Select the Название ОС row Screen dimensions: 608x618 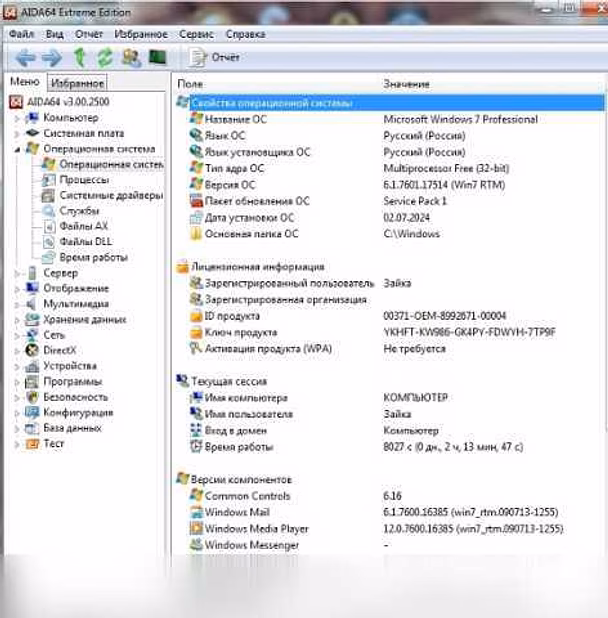[389, 119]
